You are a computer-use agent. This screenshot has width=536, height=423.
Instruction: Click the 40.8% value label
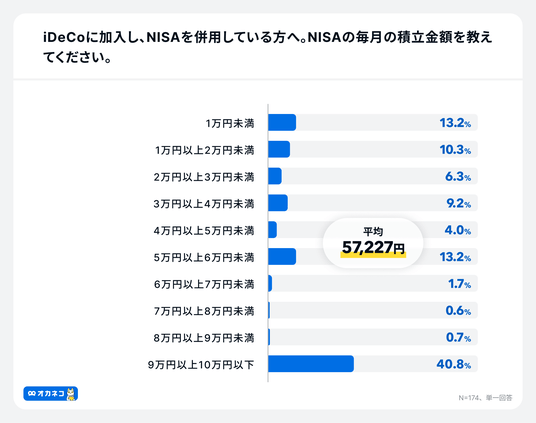click(x=454, y=364)
